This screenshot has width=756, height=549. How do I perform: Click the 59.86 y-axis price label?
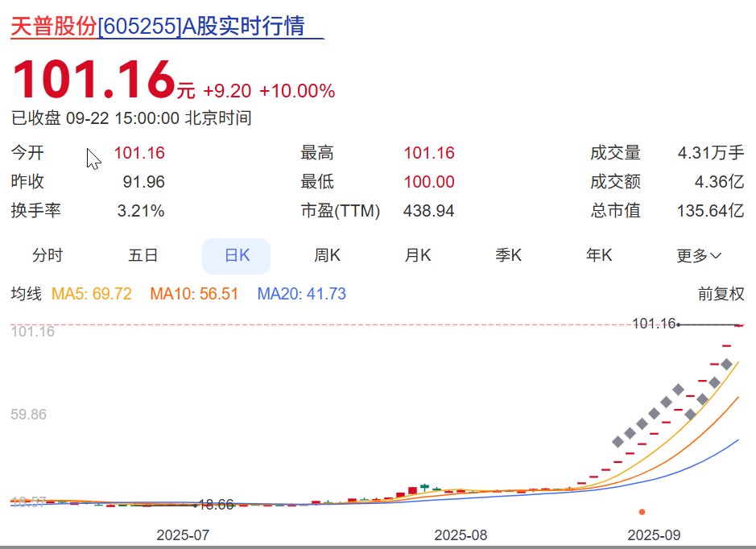click(28, 415)
